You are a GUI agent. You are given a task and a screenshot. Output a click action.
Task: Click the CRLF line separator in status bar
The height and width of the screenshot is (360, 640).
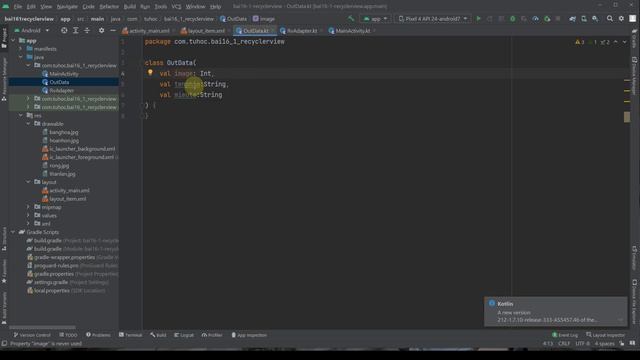(x=564, y=344)
